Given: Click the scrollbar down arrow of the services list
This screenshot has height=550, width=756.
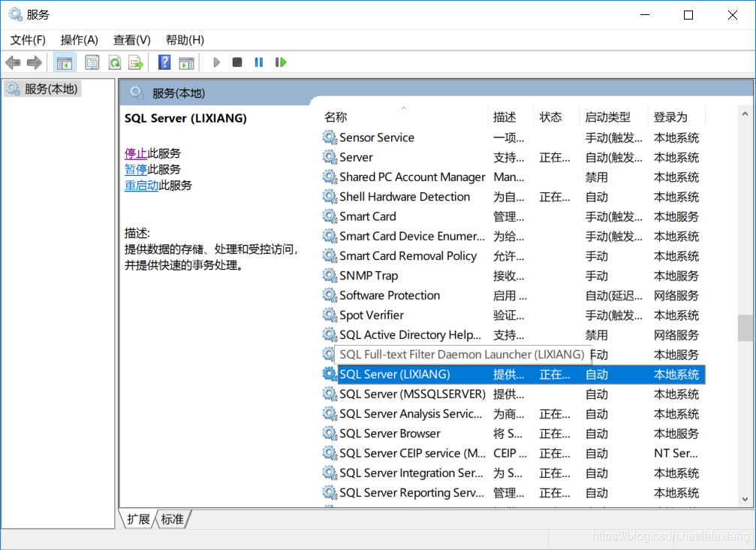Looking at the screenshot, I should pyautogui.click(x=745, y=500).
